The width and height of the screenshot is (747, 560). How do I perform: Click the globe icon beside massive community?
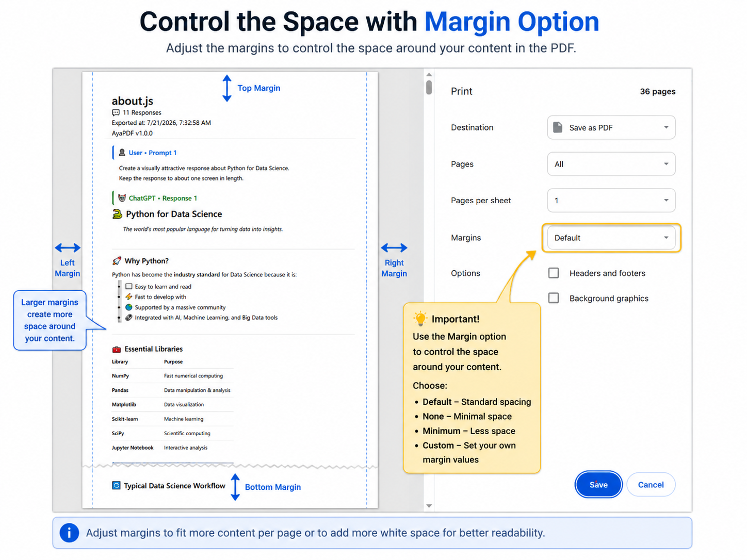129,307
